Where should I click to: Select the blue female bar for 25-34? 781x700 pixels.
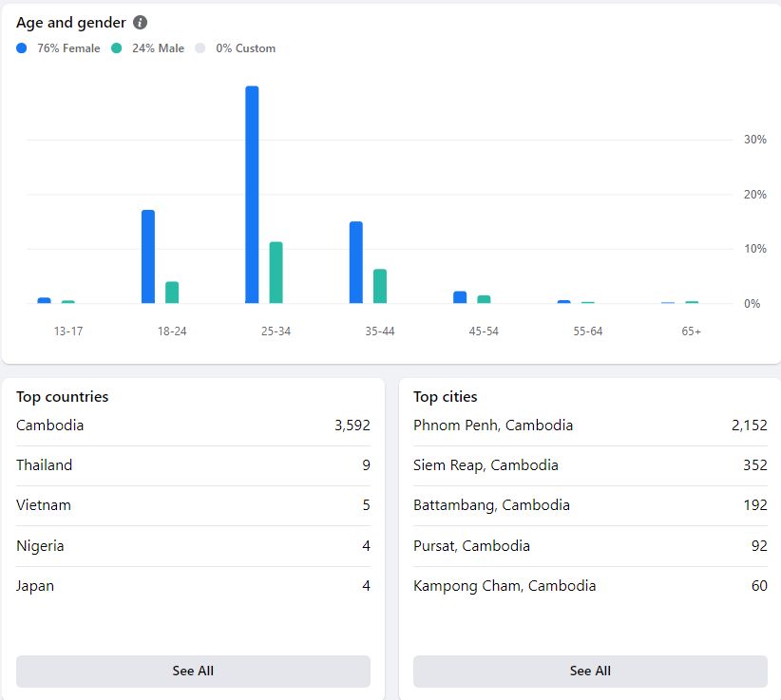click(x=252, y=195)
